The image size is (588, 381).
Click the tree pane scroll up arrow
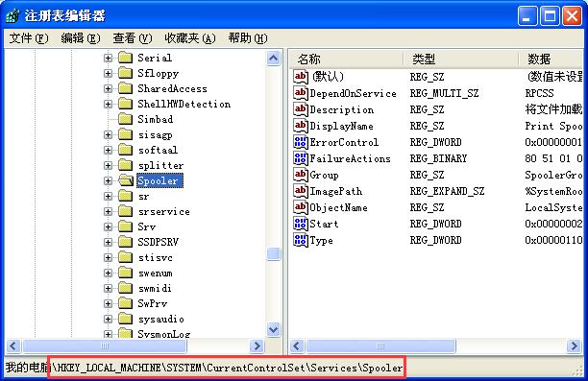[274, 59]
